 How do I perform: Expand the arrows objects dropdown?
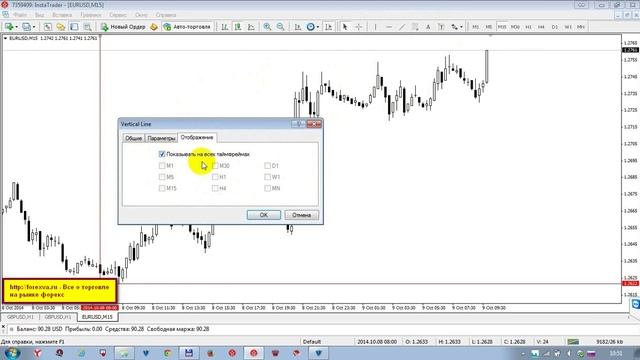tap(461, 27)
